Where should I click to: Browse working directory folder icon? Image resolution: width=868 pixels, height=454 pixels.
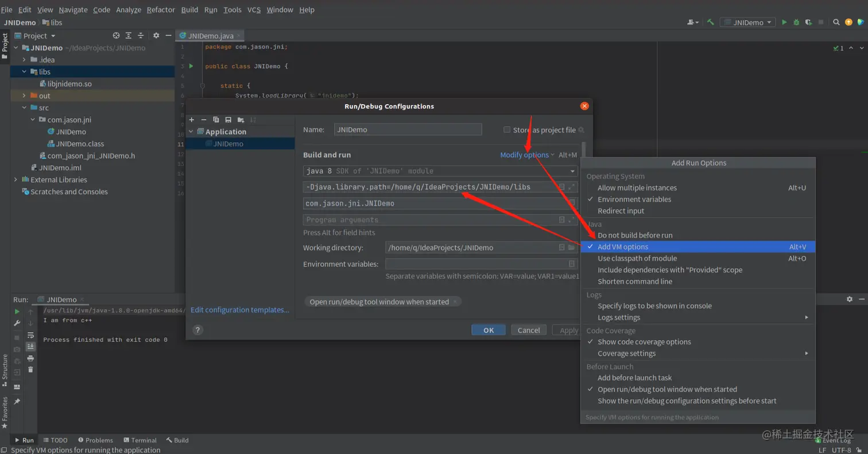pyautogui.click(x=571, y=248)
